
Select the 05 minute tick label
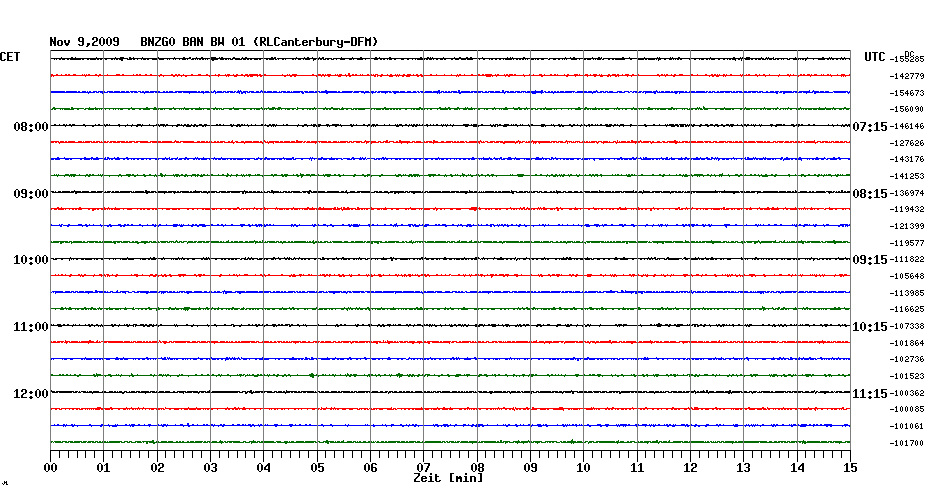(317, 467)
